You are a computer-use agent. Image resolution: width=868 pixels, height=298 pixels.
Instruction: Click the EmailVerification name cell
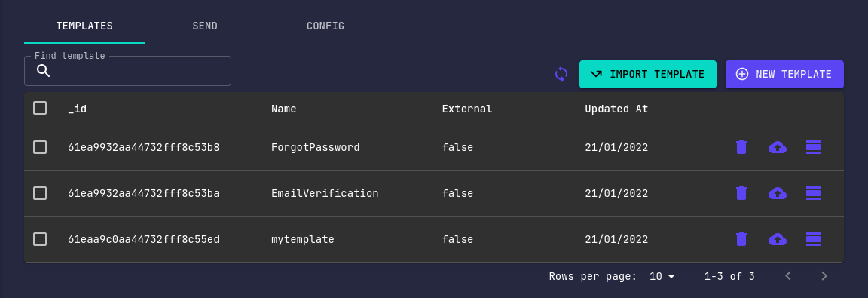pos(325,194)
